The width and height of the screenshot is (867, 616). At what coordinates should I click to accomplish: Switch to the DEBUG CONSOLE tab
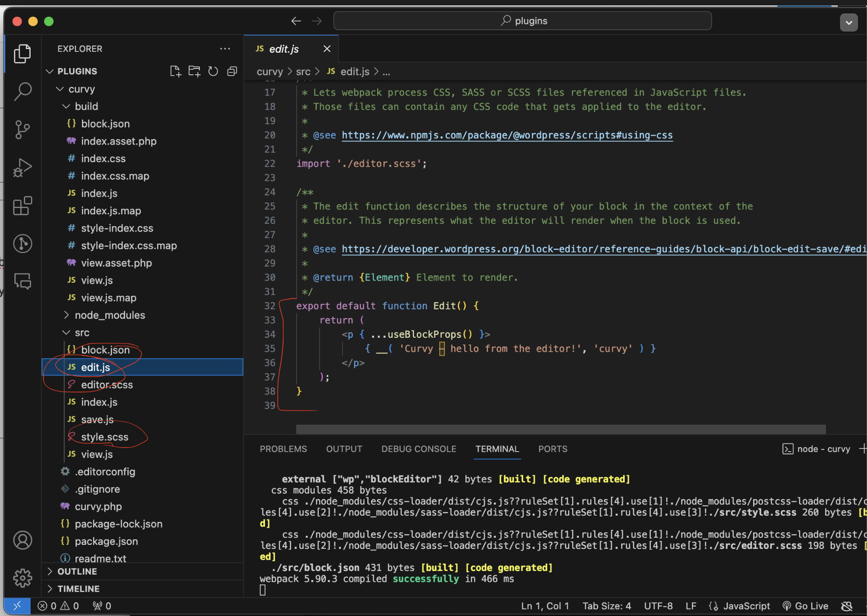pos(419,449)
